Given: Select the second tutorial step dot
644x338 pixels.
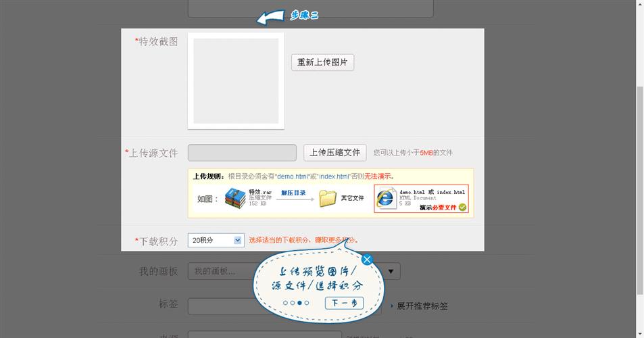Looking at the screenshot, I should click(x=293, y=303).
